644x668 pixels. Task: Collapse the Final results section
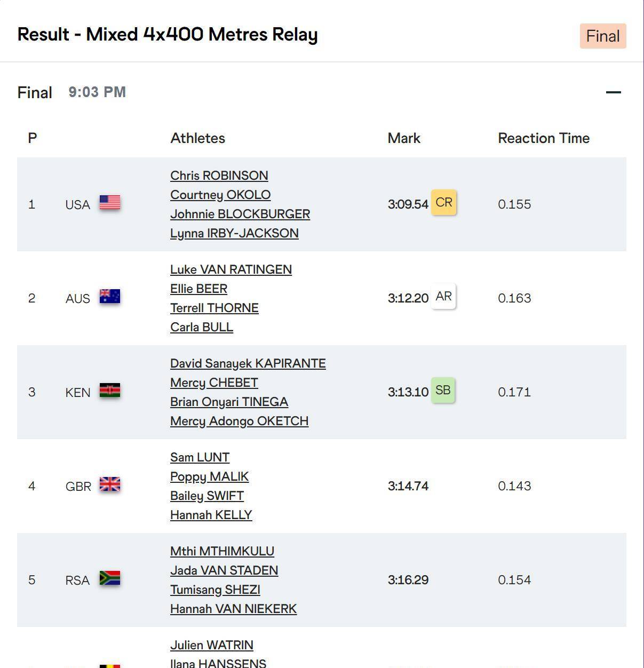click(x=614, y=92)
